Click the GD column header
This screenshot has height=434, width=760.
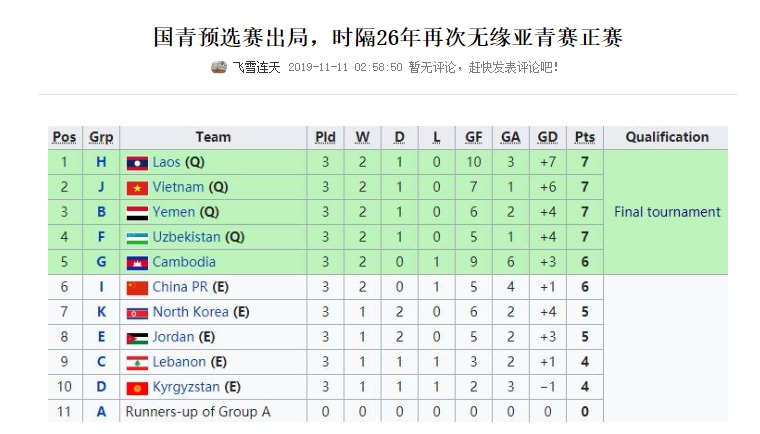coord(548,138)
